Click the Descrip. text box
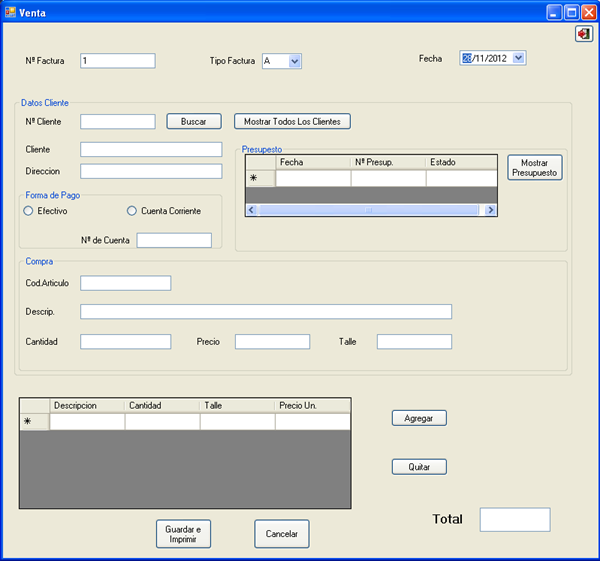Viewport: 600px width, 561px height. [x=265, y=312]
